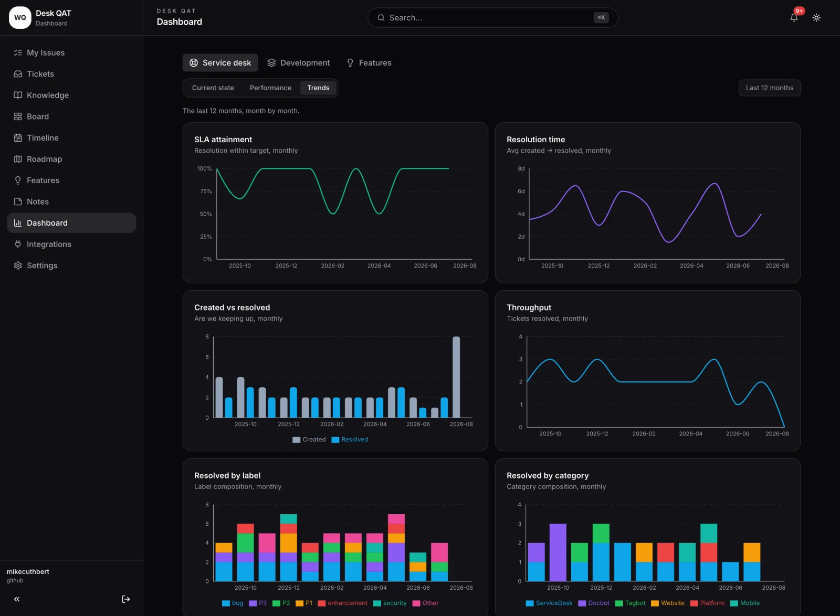Select the Current state view
840x616 pixels.
[x=213, y=88]
